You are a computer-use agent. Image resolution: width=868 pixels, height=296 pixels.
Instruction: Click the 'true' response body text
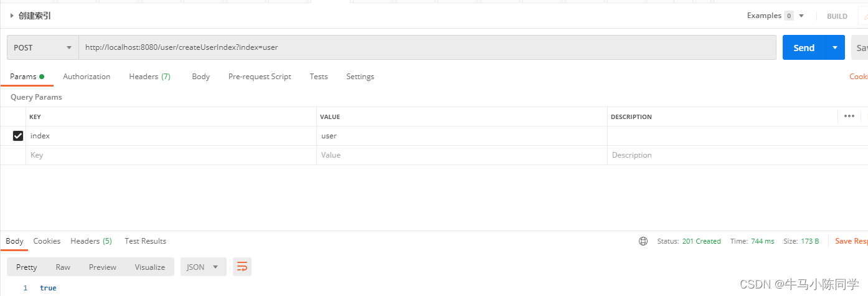click(x=48, y=288)
